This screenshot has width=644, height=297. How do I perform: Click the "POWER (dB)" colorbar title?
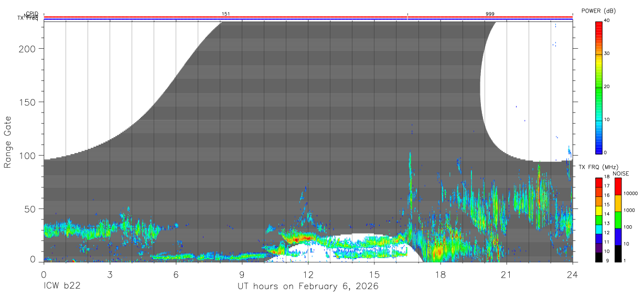pyautogui.click(x=598, y=11)
